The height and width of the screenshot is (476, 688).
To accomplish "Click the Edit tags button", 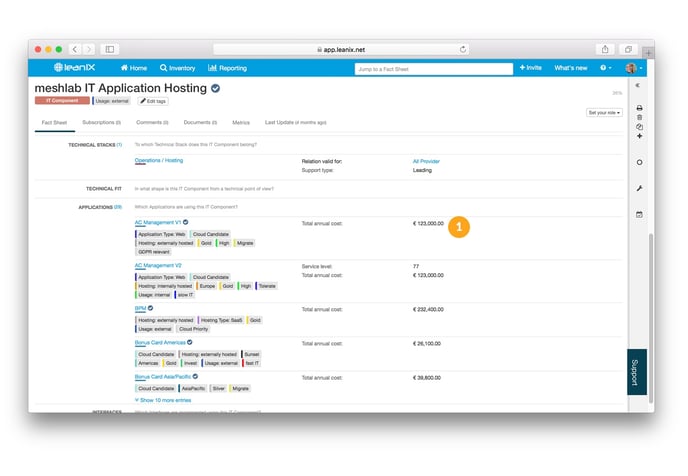I will point(153,101).
